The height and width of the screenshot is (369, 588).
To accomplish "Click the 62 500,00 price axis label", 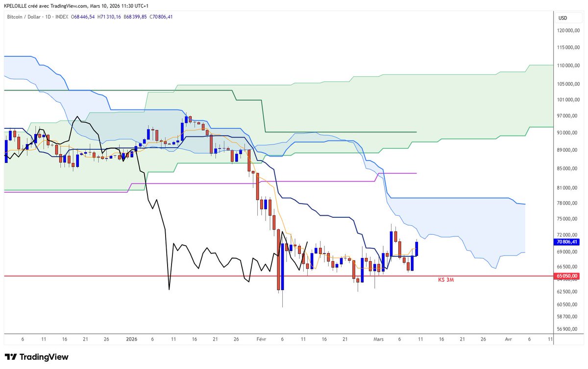I will [x=567, y=292].
